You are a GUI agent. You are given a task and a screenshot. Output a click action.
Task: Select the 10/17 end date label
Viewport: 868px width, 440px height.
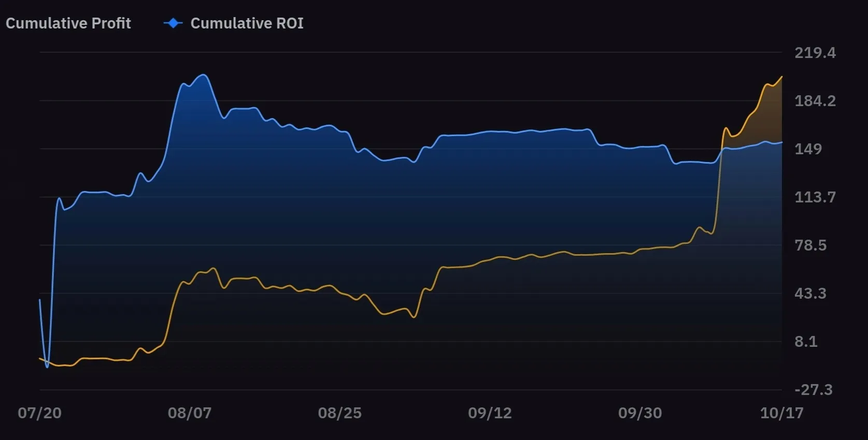pyautogui.click(x=781, y=413)
